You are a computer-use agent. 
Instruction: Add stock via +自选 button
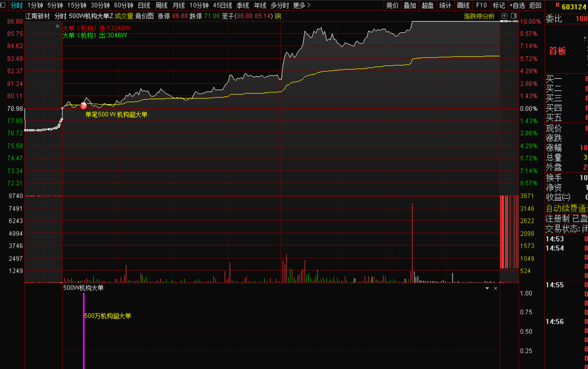(517, 5)
